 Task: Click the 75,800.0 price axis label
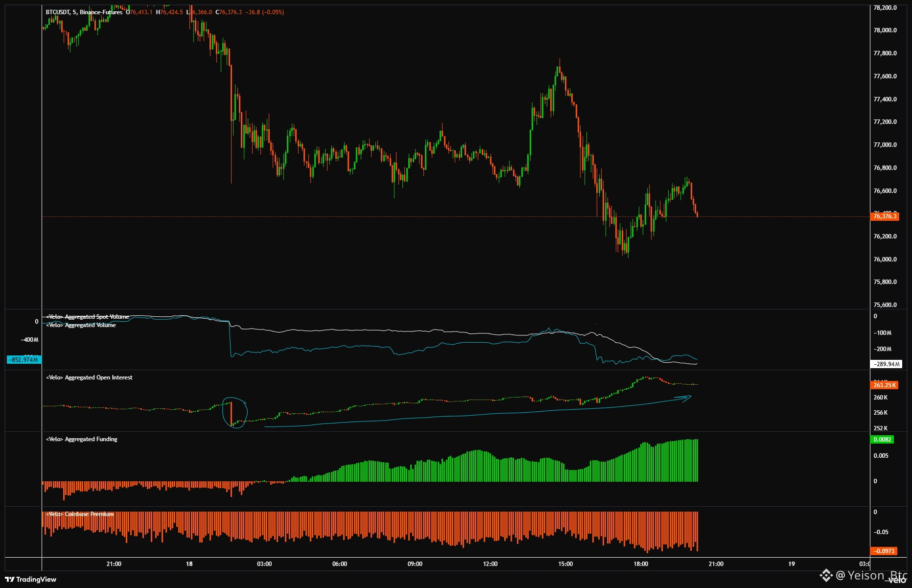(885, 282)
